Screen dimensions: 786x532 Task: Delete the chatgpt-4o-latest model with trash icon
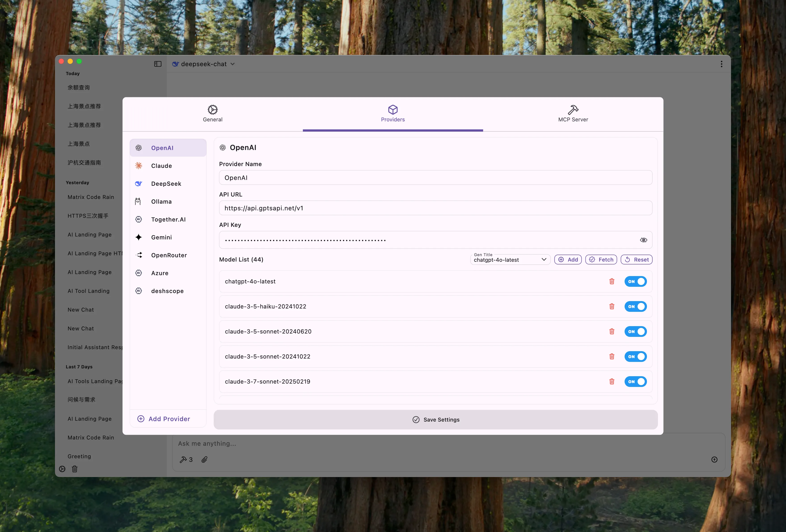[x=611, y=281]
